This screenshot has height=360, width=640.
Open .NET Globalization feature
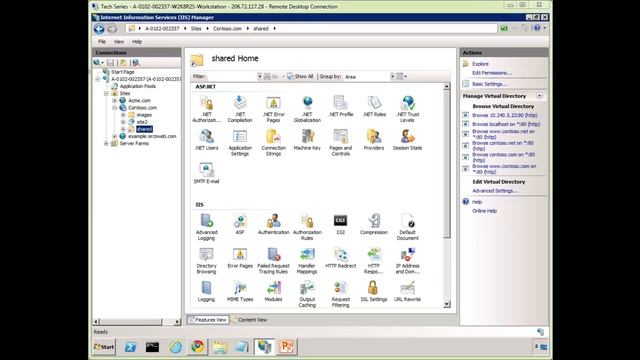point(307,109)
